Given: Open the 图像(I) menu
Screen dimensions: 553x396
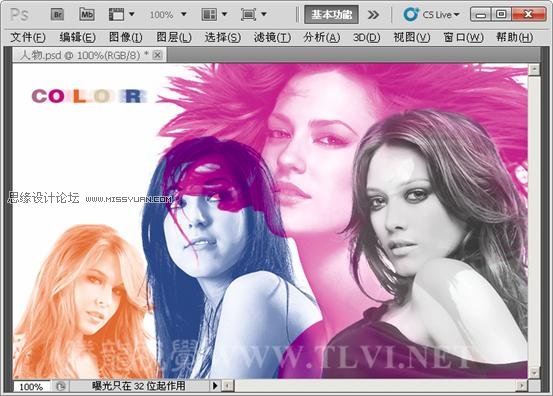Looking at the screenshot, I should [x=126, y=37].
